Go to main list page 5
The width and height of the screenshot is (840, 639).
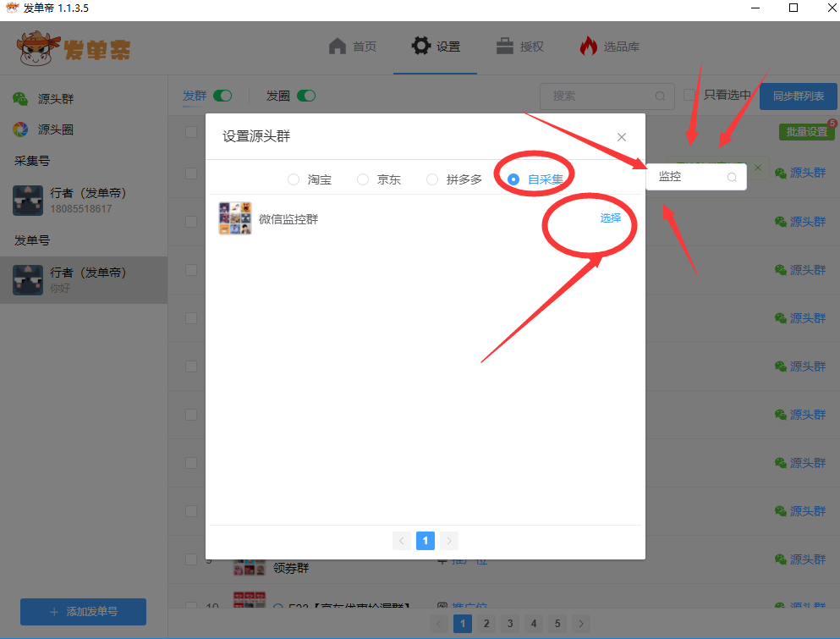click(x=557, y=624)
